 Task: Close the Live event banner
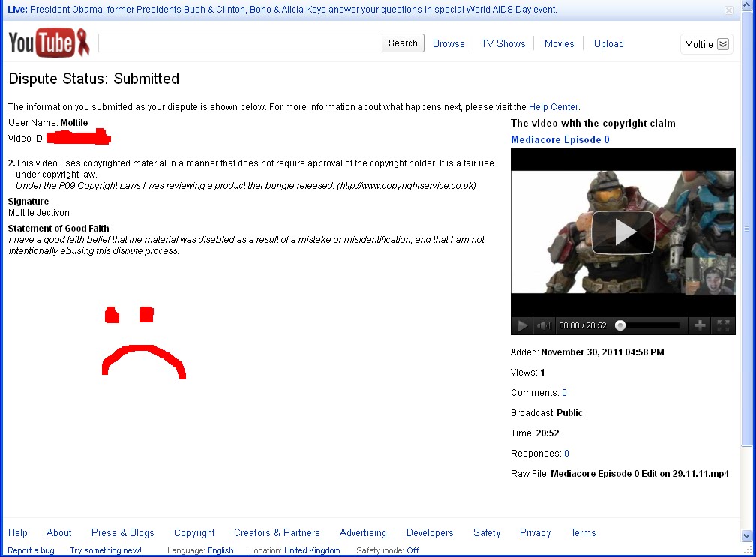[x=729, y=10]
